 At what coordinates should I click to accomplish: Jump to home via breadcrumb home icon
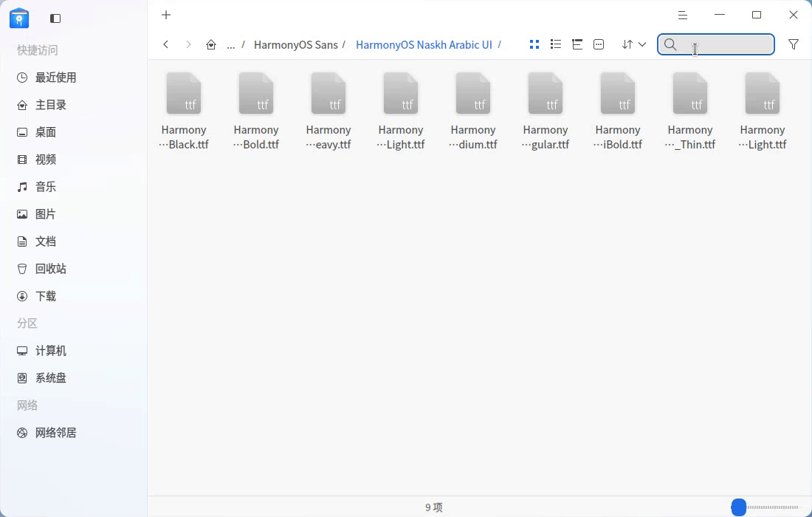[211, 44]
